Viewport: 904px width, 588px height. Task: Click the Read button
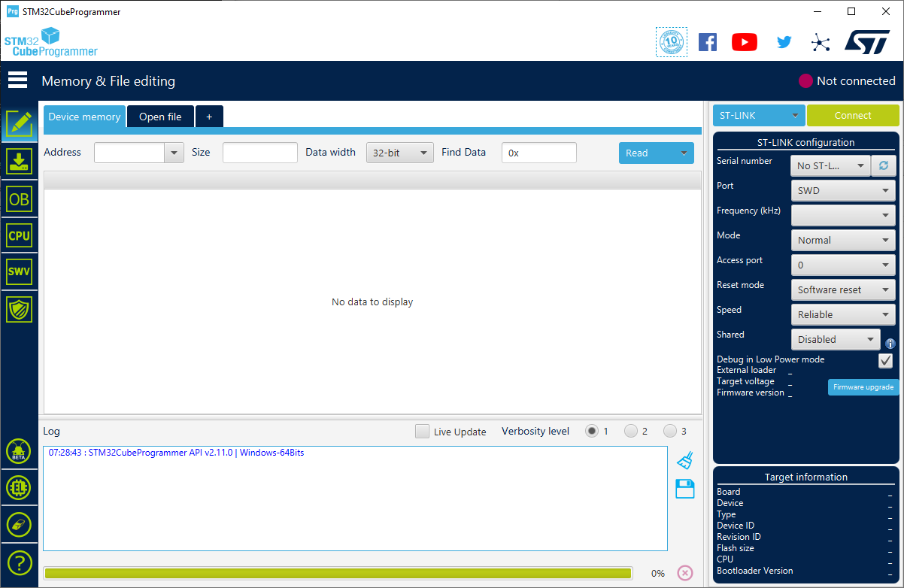tap(647, 153)
